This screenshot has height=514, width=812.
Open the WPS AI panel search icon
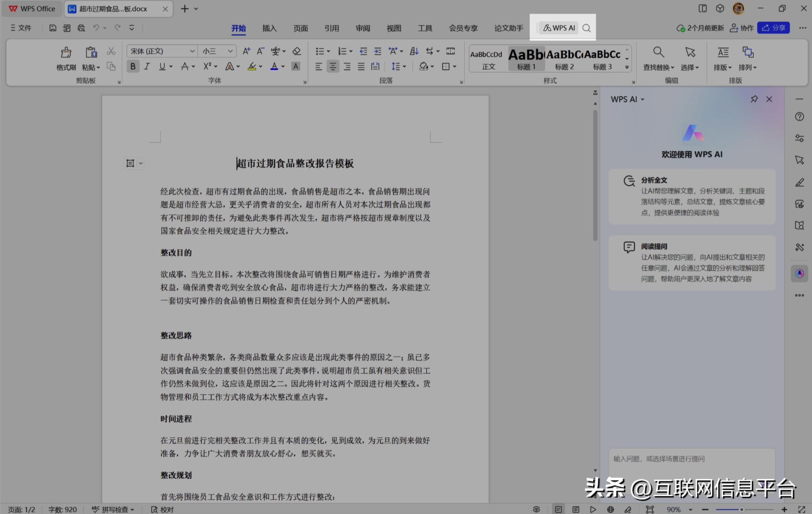pos(587,28)
